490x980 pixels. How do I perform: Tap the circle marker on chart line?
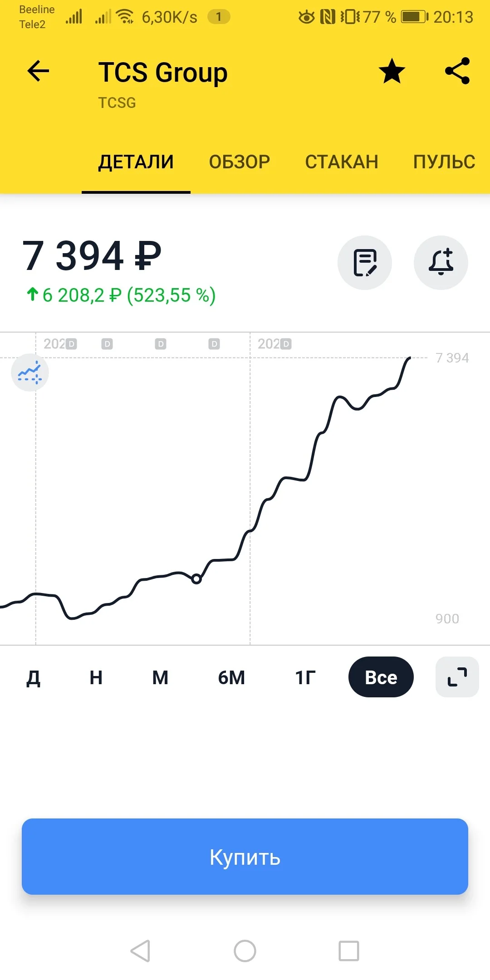coord(196,578)
